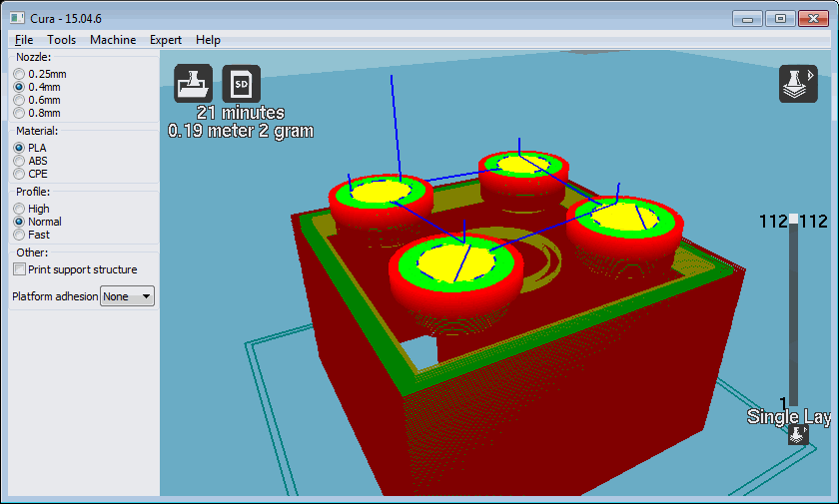Viewport: 839px width, 504px height.
Task: Enable Print support structure checkbox
Action: pyautogui.click(x=19, y=269)
